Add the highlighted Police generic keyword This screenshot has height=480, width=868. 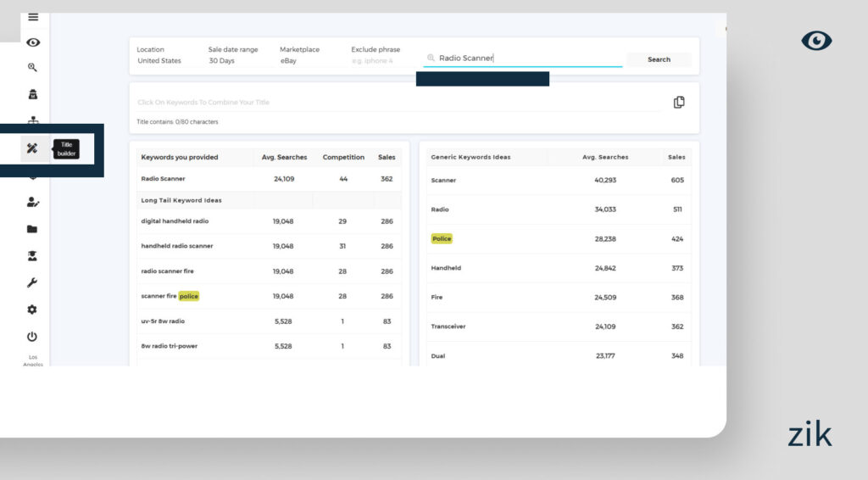(x=442, y=239)
